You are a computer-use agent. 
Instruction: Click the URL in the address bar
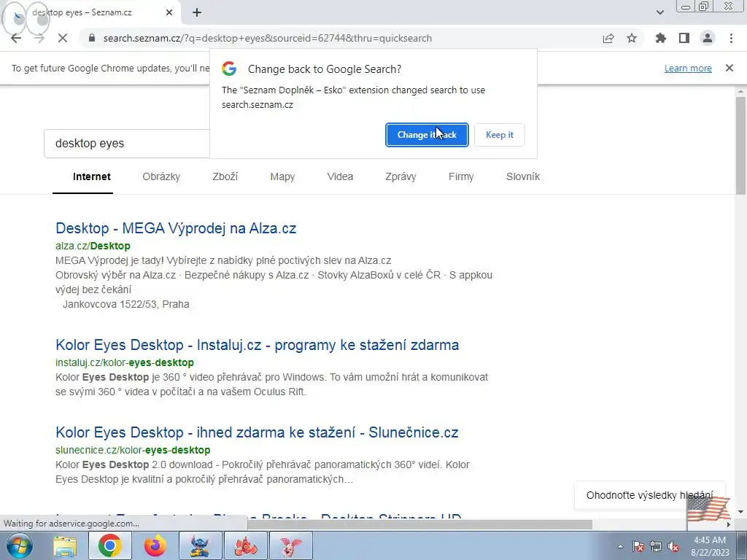[267, 38]
